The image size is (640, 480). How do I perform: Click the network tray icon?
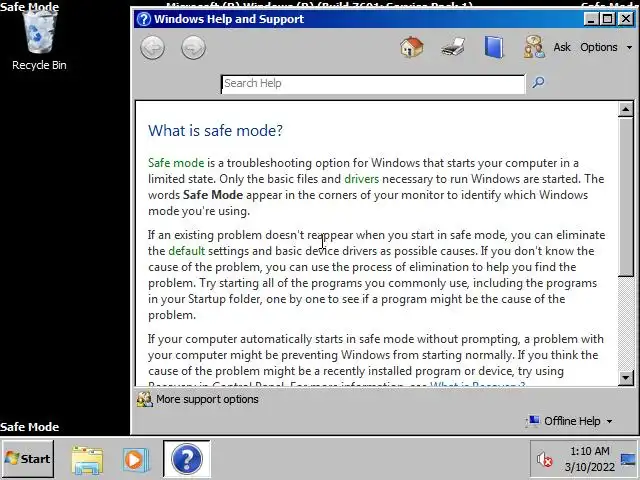tap(628, 460)
